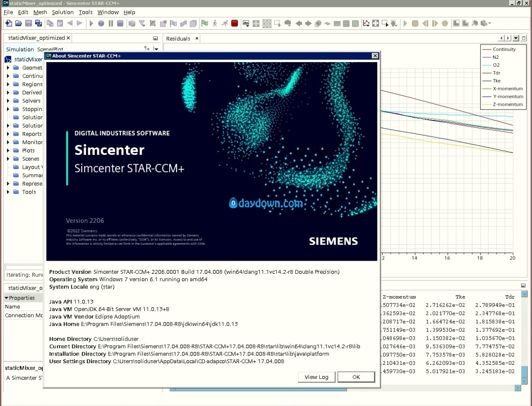Collapse the Properties section
This screenshot has width=532, height=406.
pos(7,298)
